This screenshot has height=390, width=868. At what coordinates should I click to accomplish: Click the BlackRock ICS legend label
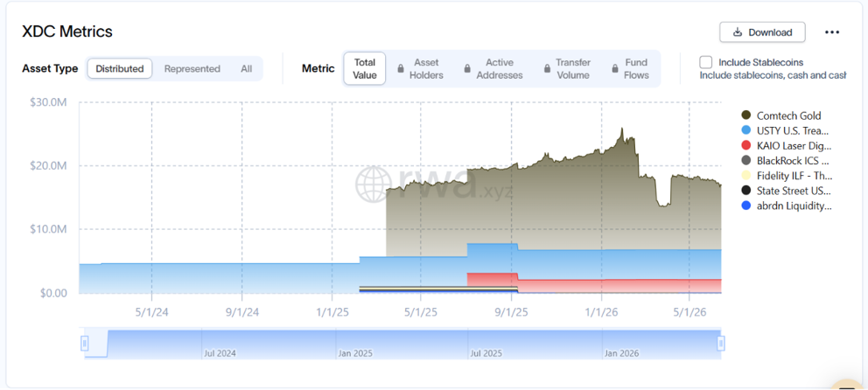pyautogui.click(x=794, y=161)
